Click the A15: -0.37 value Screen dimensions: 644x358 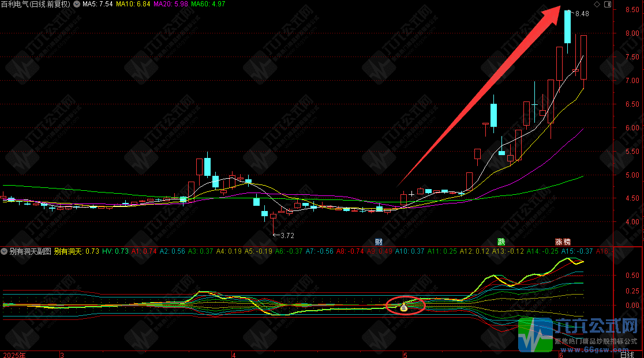[577, 251]
